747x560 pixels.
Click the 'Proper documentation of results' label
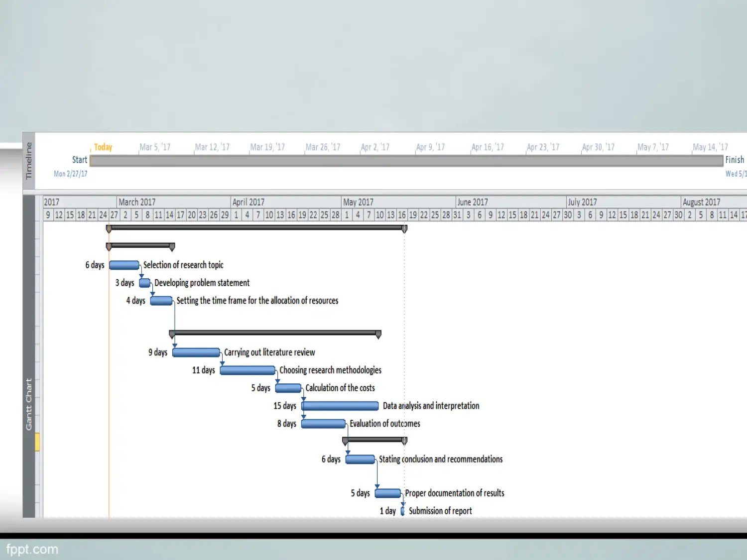pyautogui.click(x=455, y=493)
